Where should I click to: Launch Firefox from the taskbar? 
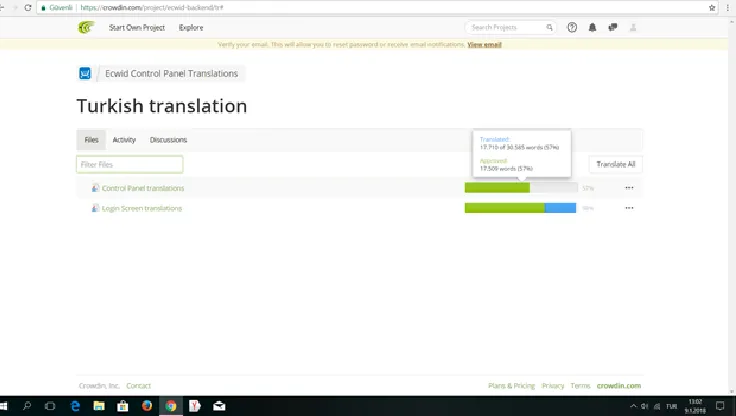coord(147,406)
